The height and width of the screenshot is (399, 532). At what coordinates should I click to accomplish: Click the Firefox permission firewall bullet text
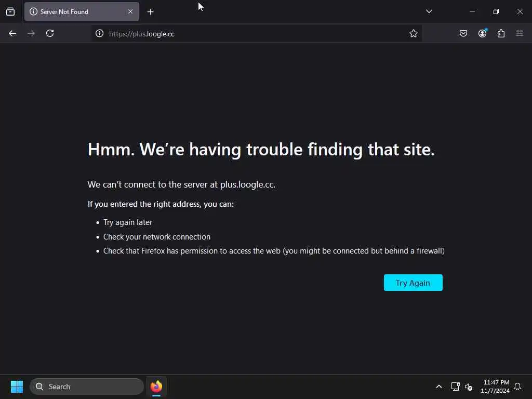point(274,251)
